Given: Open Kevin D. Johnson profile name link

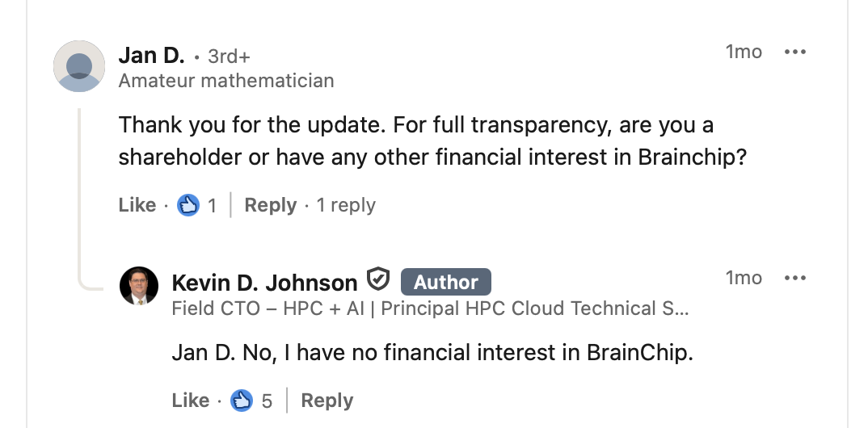Looking at the screenshot, I should [x=264, y=283].
